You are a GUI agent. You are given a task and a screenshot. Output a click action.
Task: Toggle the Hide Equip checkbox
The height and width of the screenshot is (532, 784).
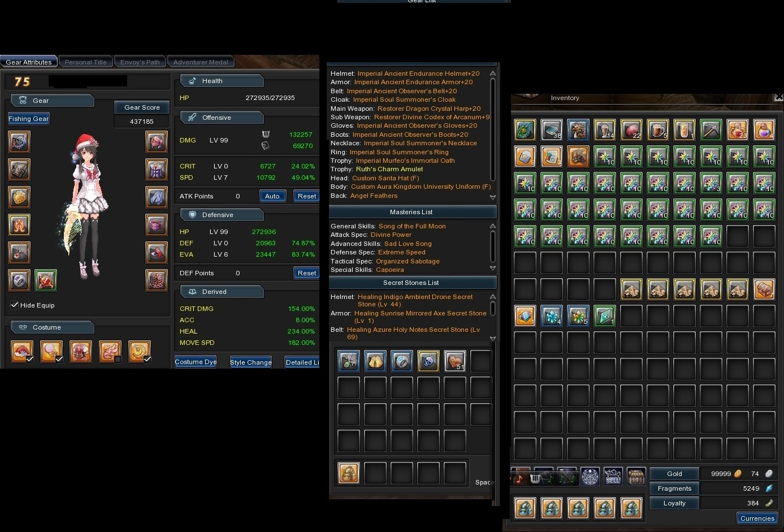15,305
